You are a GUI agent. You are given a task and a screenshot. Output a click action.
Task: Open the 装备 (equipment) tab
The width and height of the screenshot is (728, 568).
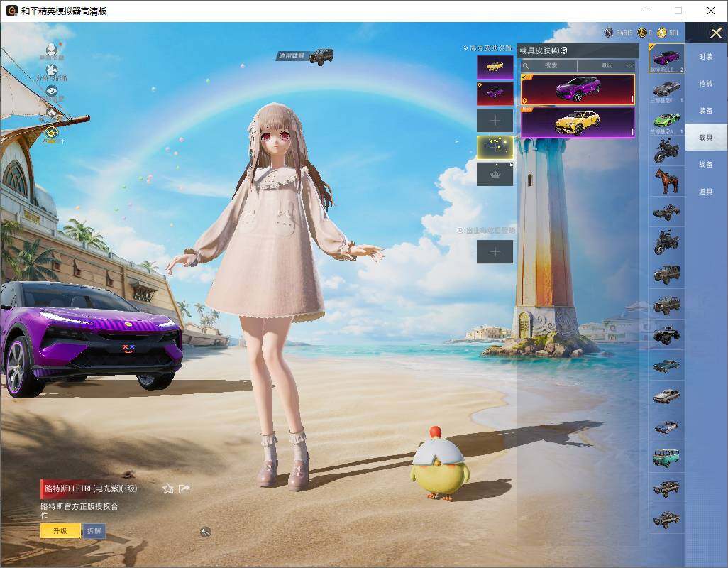(706, 111)
